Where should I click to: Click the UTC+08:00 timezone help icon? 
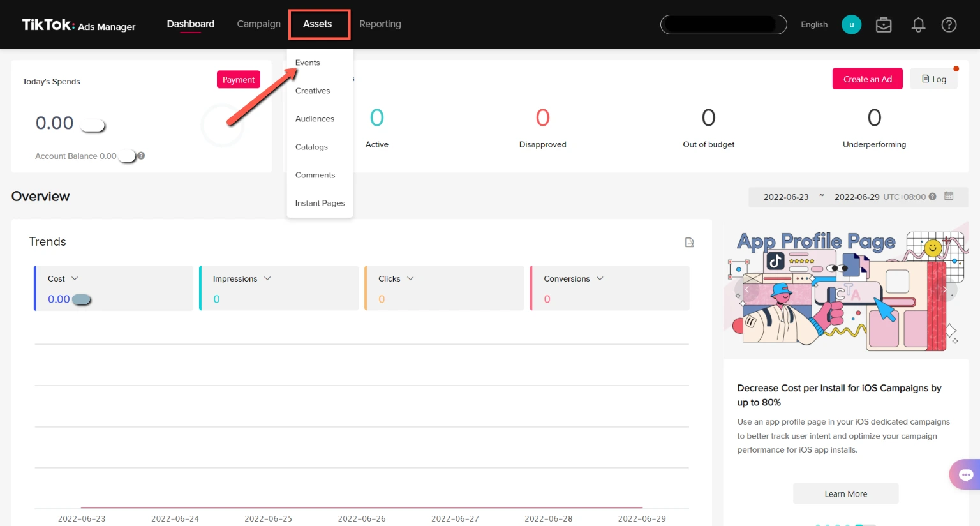click(x=932, y=197)
